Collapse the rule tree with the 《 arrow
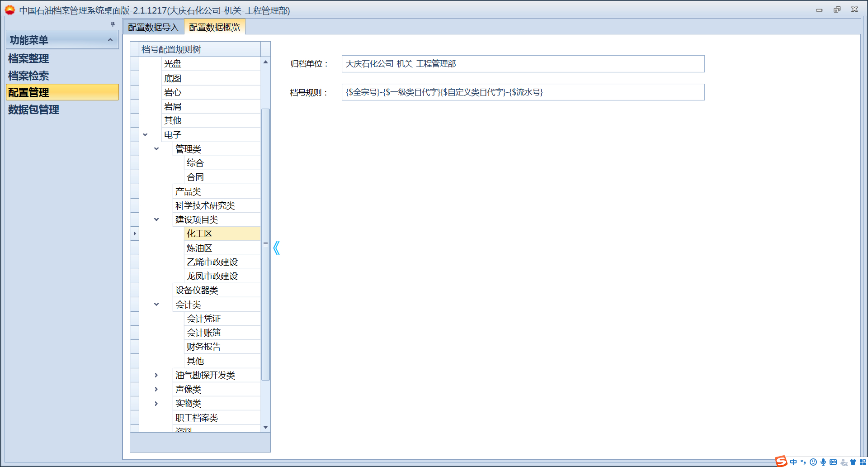 coord(277,248)
